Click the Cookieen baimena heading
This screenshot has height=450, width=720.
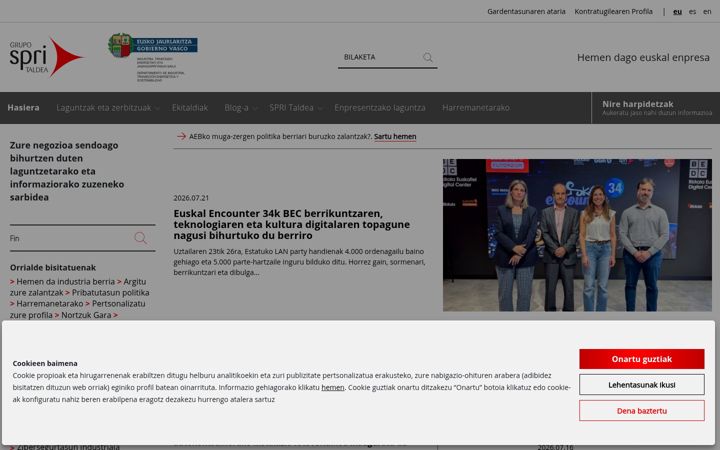coord(45,363)
